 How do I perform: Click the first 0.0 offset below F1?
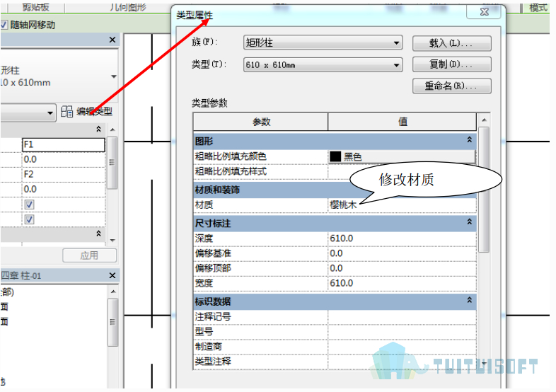click(x=64, y=160)
